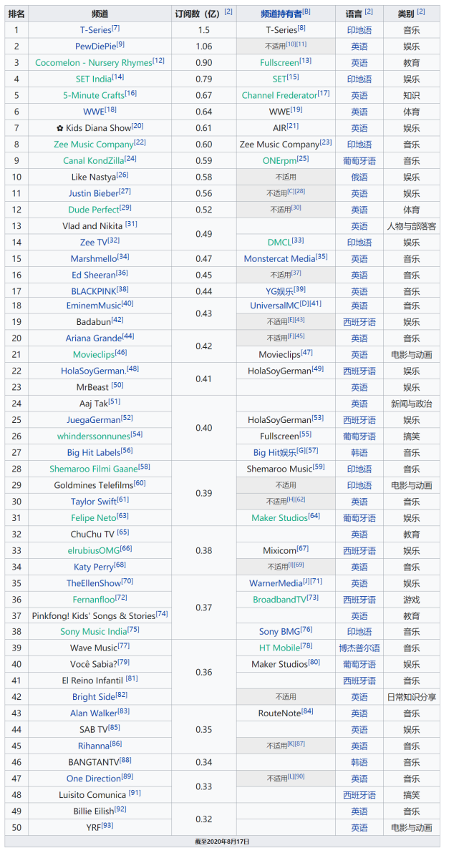Viewport: 459px width, 868px height.
Task: Open the WarnerMedia owner link
Action: [276, 584]
